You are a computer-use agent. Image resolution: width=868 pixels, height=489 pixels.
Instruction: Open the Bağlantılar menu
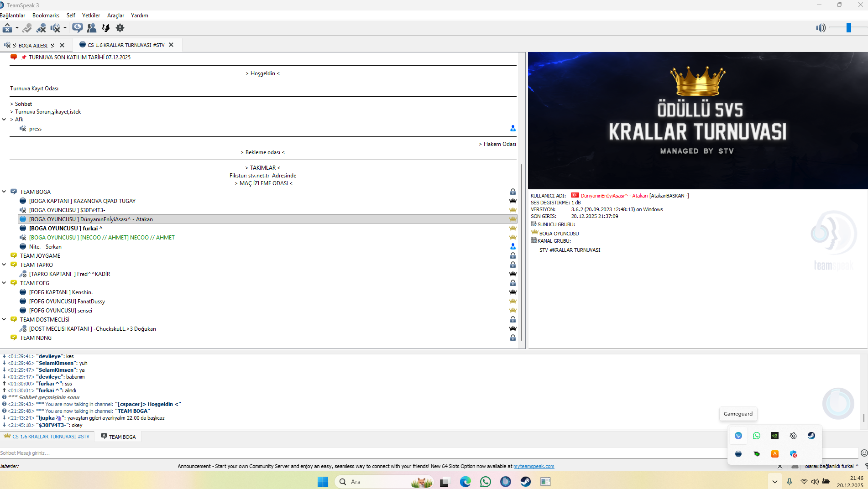point(12,16)
